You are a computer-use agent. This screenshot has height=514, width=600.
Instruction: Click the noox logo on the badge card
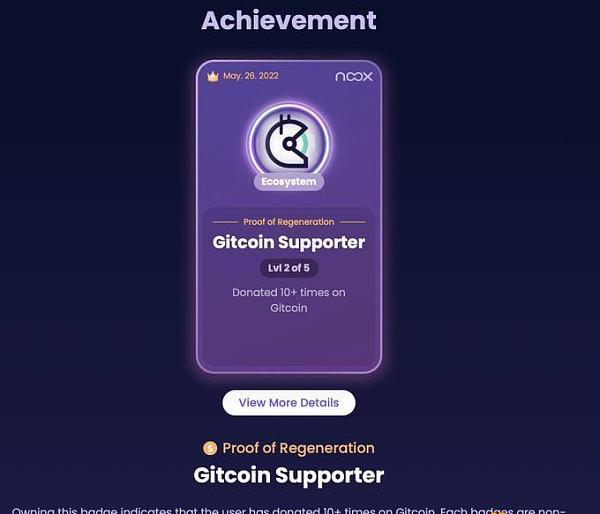[x=354, y=77]
